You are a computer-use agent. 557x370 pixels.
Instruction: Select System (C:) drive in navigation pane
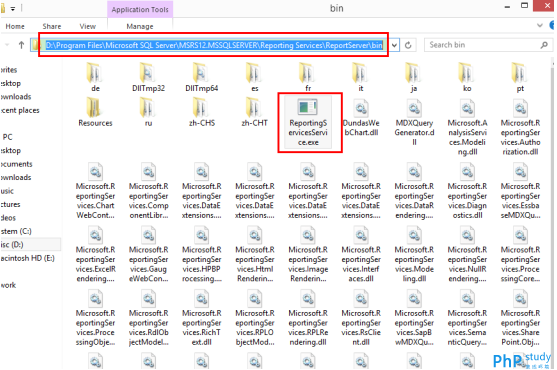[16, 231]
